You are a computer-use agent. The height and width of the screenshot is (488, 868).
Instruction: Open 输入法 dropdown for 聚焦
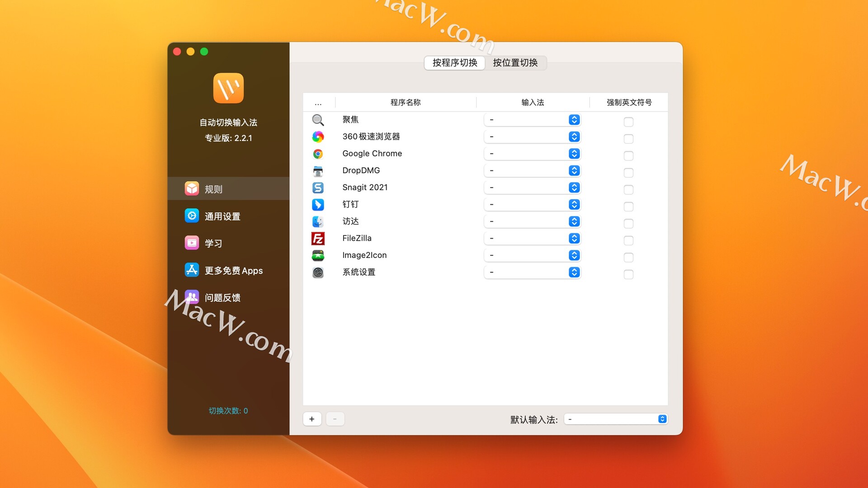pyautogui.click(x=532, y=120)
